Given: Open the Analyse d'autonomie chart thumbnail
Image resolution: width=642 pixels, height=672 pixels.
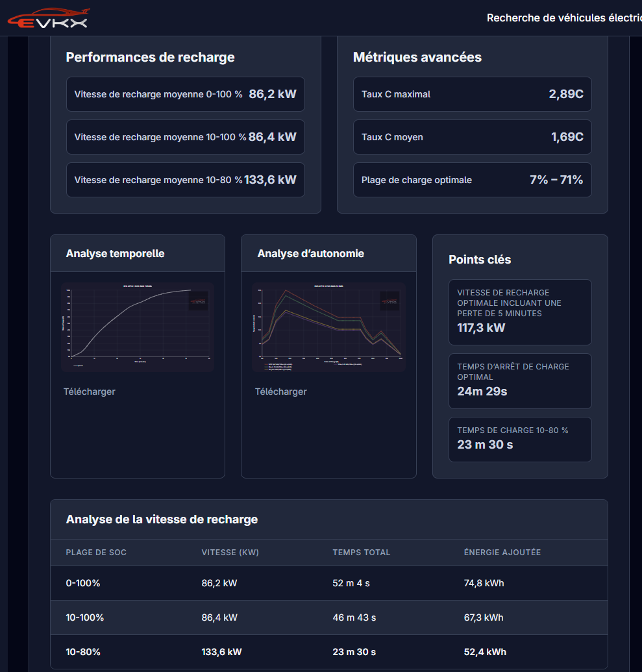Looking at the screenshot, I should pyautogui.click(x=328, y=327).
